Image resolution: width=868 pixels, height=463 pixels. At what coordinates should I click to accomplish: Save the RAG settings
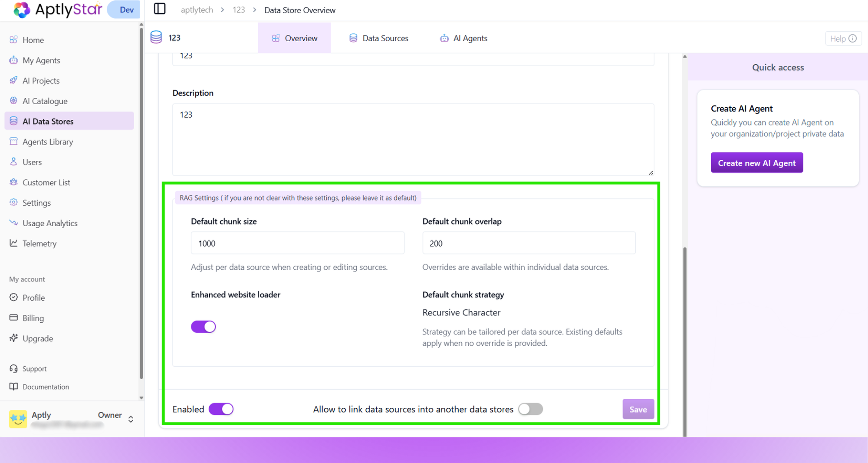click(638, 409)
